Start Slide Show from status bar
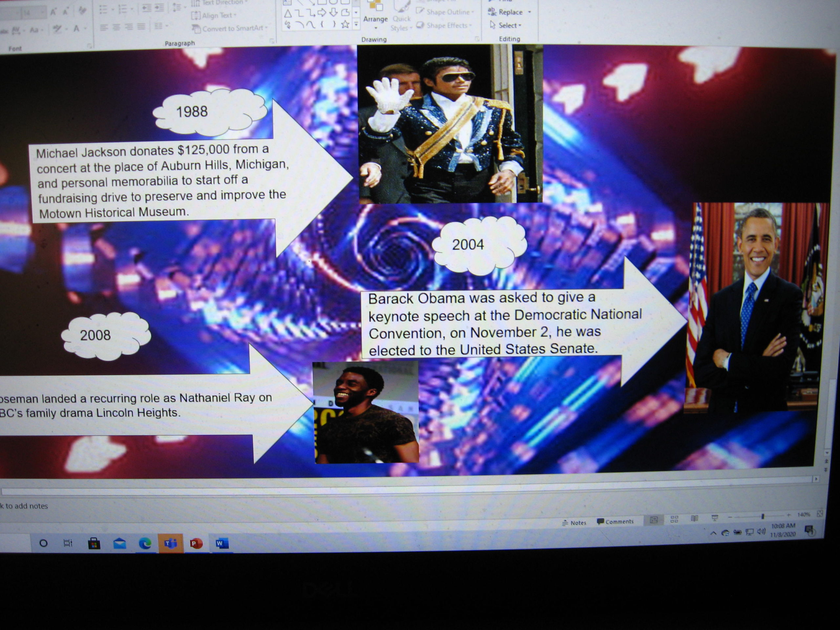 click(714, 518)
